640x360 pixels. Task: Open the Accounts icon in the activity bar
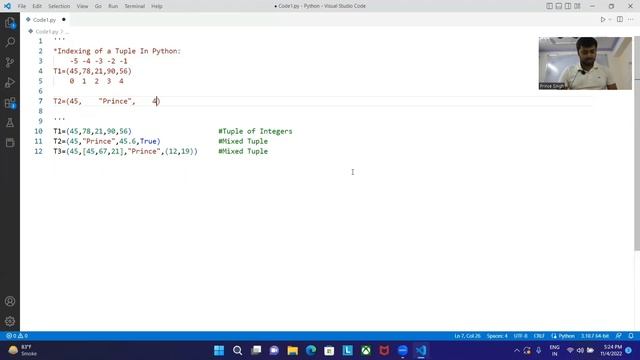pos(10,301)
